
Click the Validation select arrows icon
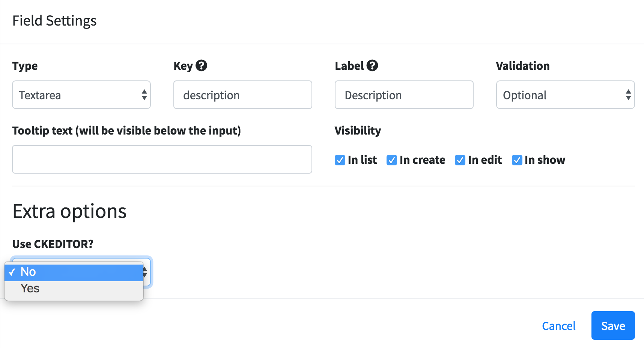pos(628,95)
